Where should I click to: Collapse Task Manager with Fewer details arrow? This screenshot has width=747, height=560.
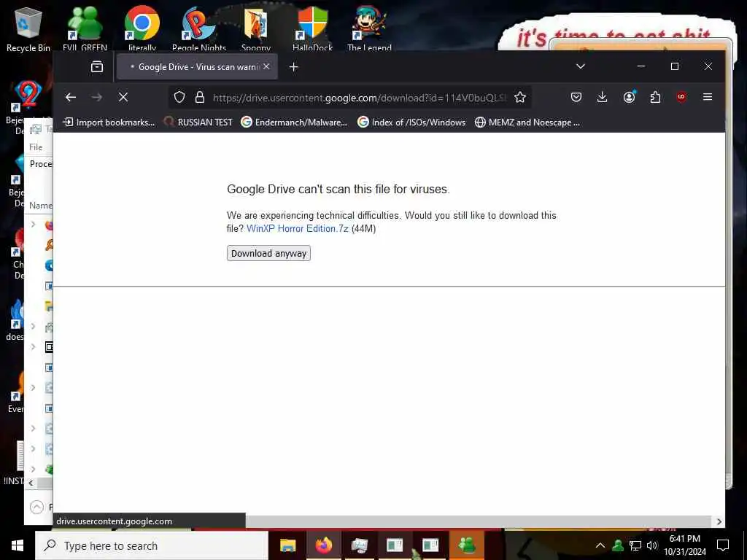pos(36,507)
